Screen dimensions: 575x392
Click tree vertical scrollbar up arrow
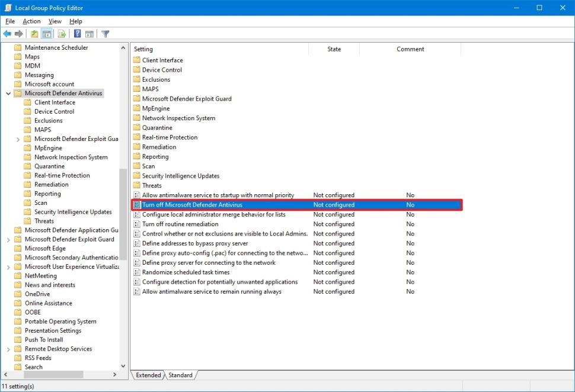tap(123, 47)
